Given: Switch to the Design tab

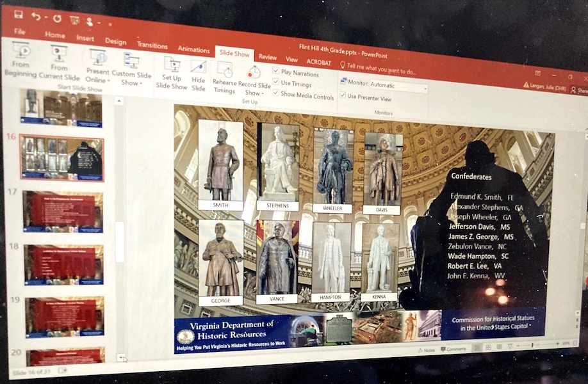Looking at the screenshot, I should pos(115,41).
